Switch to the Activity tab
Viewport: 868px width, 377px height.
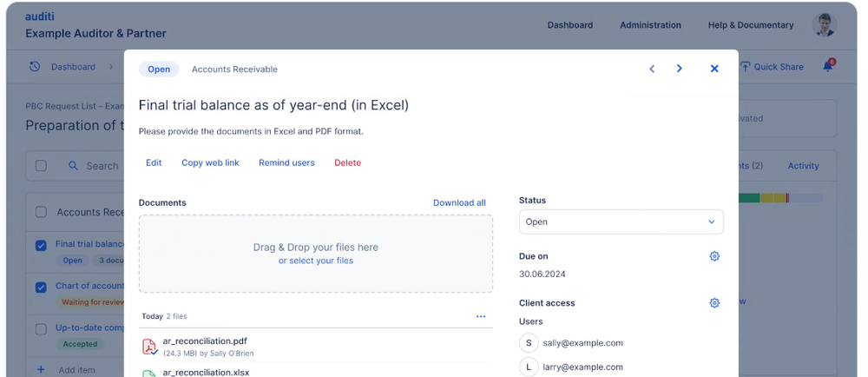[803, 166]
